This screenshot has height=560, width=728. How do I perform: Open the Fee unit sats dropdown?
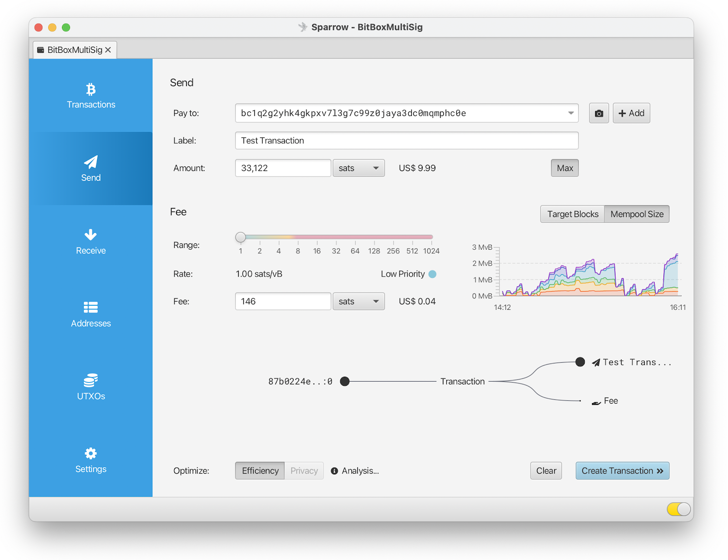(x=359, y=302)
